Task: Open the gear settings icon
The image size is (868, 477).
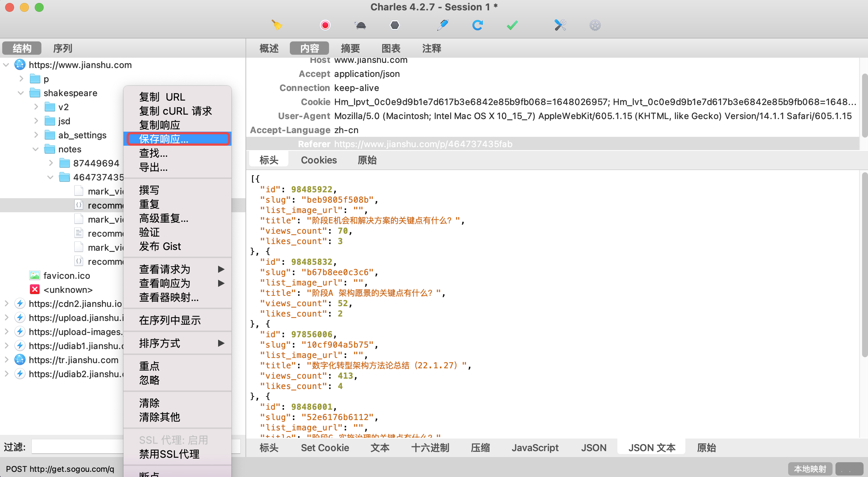Action: (595, 25)
